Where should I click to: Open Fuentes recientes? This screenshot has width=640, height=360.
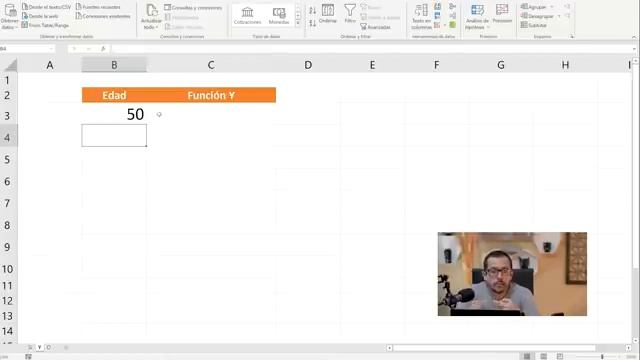(x=98, y=7)
